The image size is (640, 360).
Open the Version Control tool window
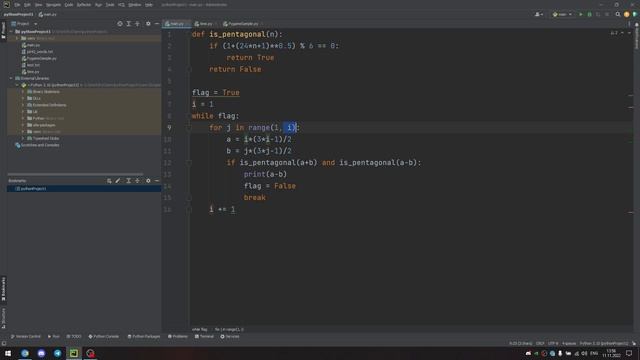[x=25, y=336]
